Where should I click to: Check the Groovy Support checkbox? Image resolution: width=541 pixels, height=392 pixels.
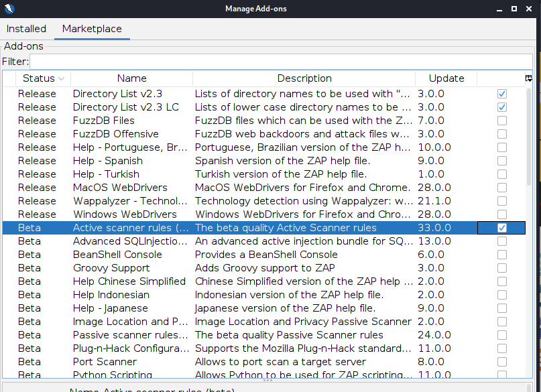tap(502, 268)
